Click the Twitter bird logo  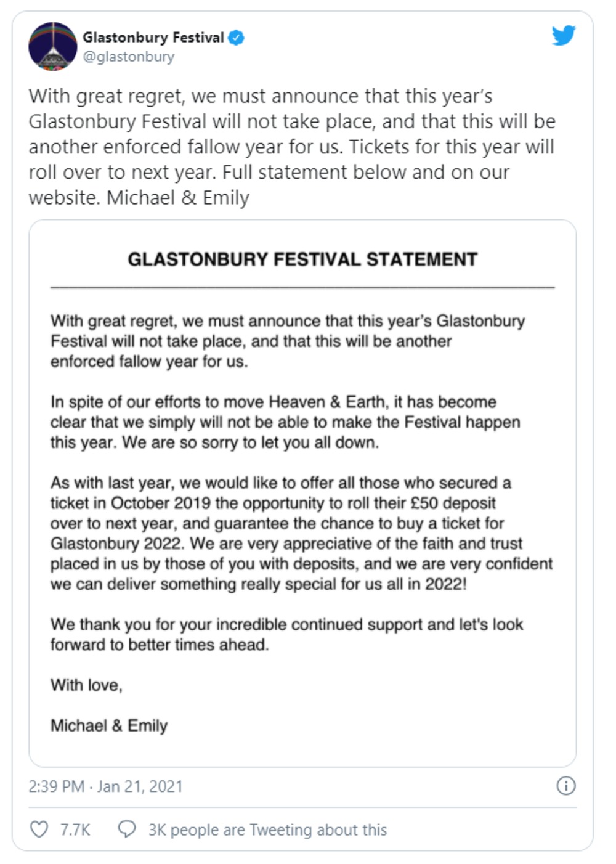point(563,36)
